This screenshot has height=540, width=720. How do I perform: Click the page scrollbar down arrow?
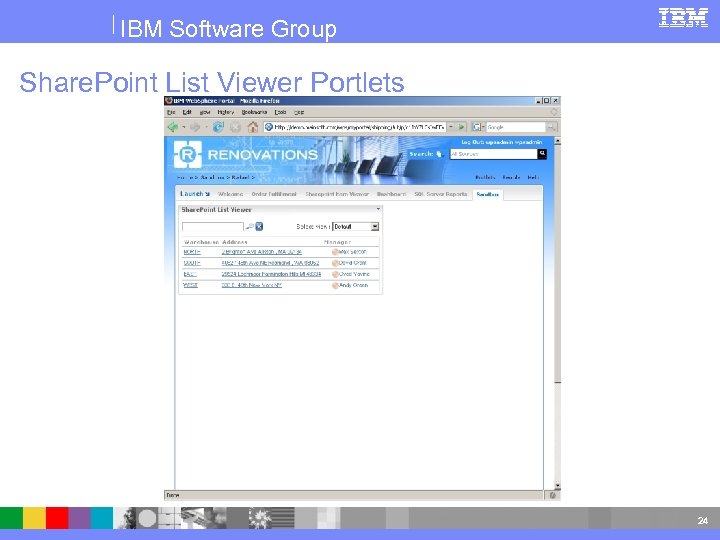[x=557, y=485]
